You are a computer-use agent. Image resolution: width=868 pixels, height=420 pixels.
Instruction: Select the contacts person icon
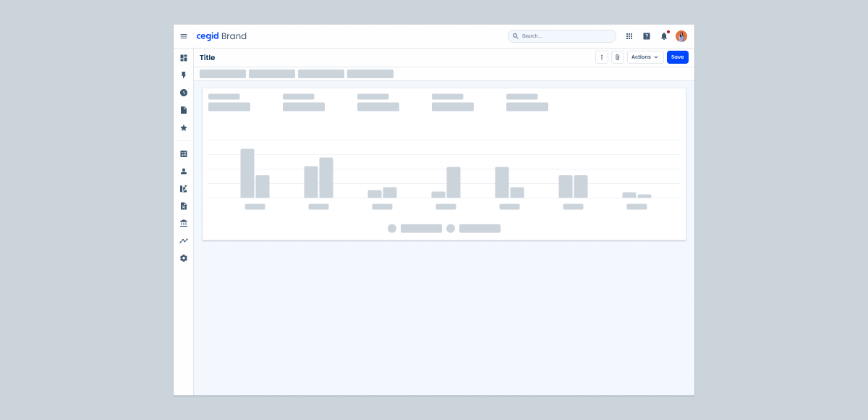(x=183, y=171)
